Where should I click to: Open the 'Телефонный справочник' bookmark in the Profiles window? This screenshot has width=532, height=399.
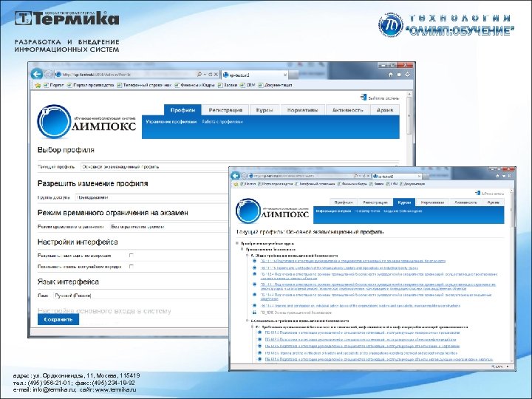point(144,85)
